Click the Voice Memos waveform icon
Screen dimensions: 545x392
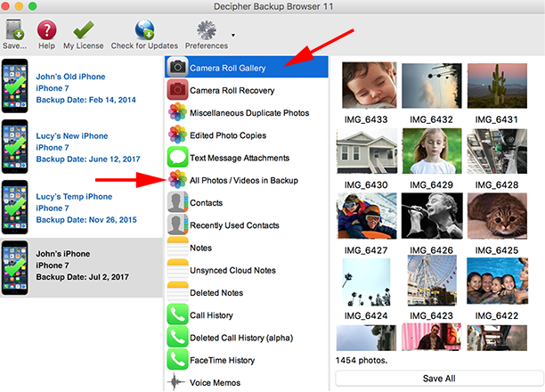(x=175, y=382)
